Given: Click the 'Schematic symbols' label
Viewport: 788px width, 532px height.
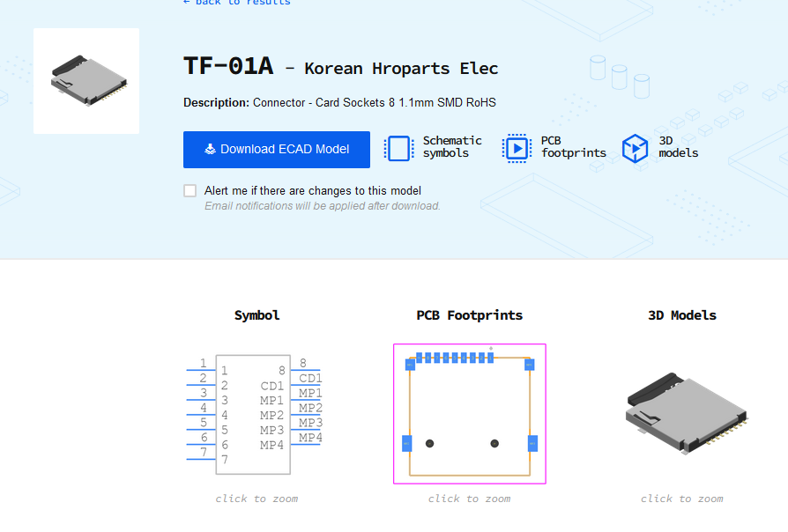Looking at the screenshot, I should [x=452, y=147].
